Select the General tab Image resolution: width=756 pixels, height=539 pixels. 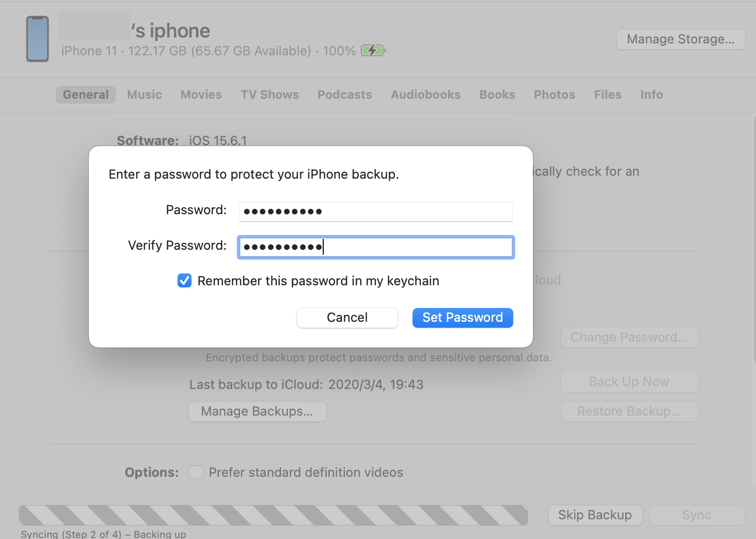[x=85, y=95]
